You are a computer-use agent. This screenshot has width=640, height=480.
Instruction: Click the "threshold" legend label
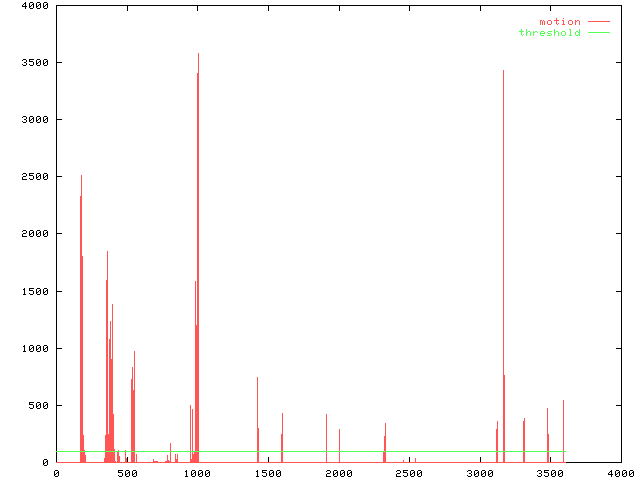pos(549,33)
